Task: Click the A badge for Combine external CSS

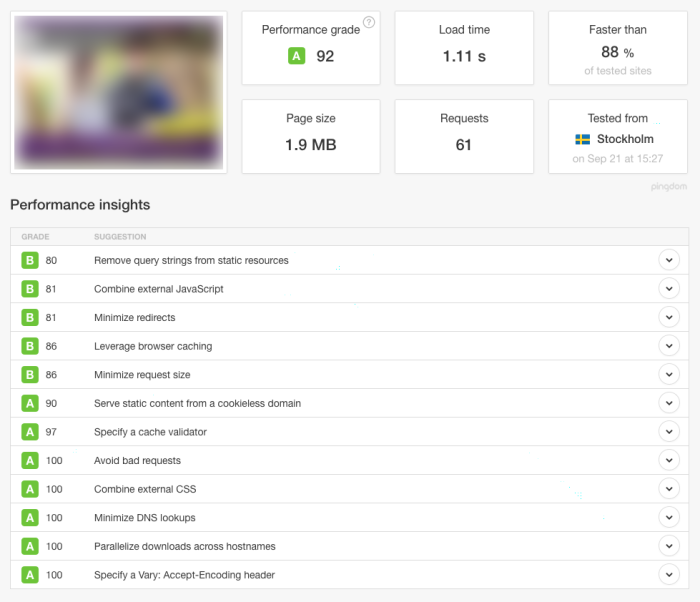Action: pyautogui.click(x=30, y=489)
